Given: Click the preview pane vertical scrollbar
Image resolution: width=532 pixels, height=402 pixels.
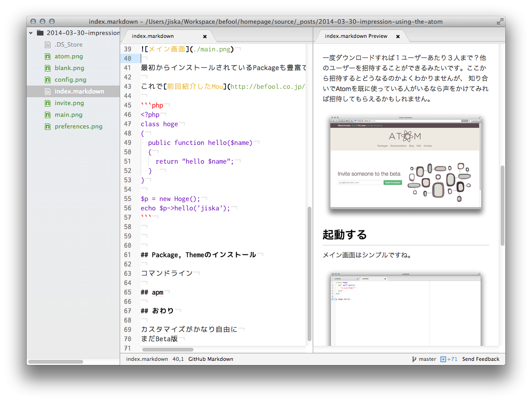Looking at the screenshot, I should coord(503,206).
